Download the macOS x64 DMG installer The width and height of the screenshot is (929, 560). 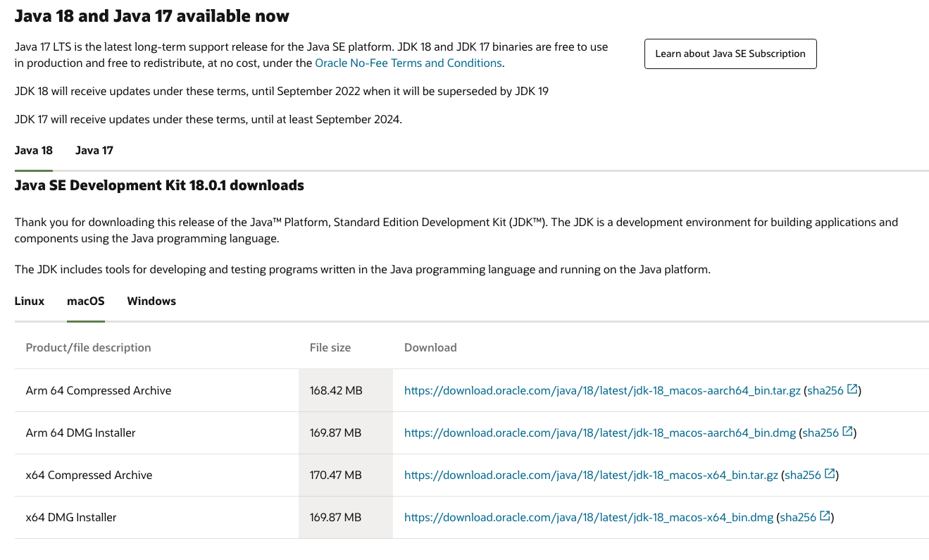(x=589, y=518)
